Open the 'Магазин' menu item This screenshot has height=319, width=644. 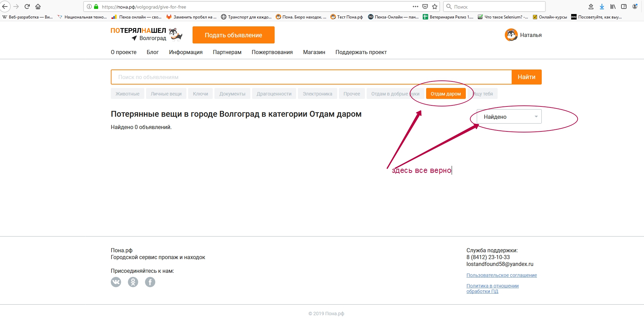click(314, 52)
